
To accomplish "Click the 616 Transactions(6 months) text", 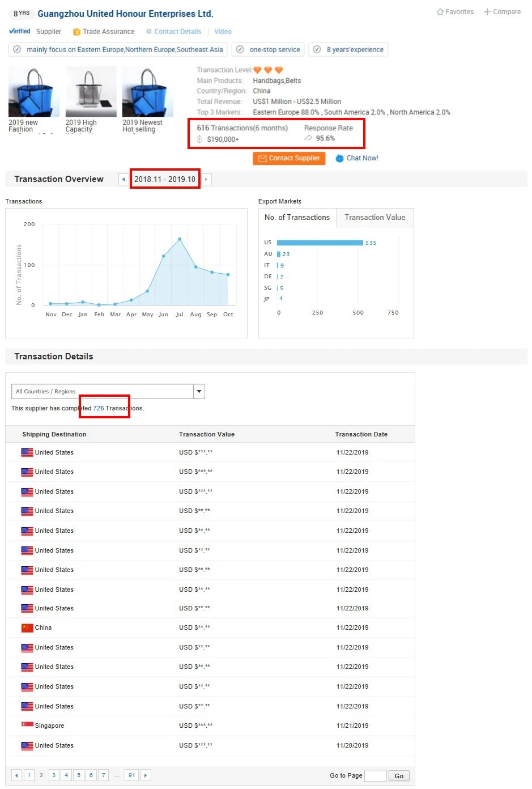I will tap(242, 128).
